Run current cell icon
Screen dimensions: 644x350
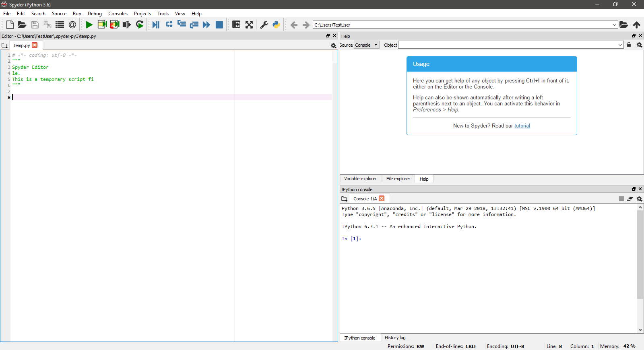[x=102, y=25]
